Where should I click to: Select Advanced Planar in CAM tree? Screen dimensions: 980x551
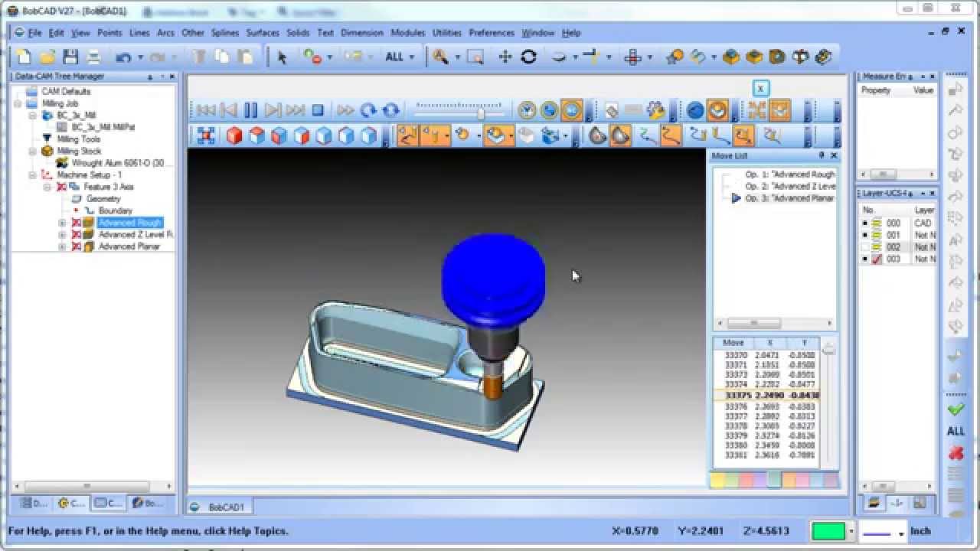129,246
